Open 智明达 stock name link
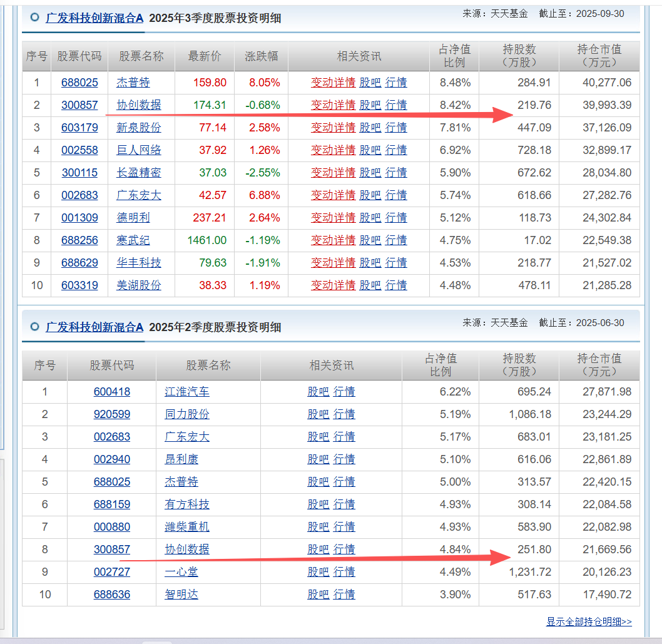Viewport: 662px width, 644px height. click(181, 595)
